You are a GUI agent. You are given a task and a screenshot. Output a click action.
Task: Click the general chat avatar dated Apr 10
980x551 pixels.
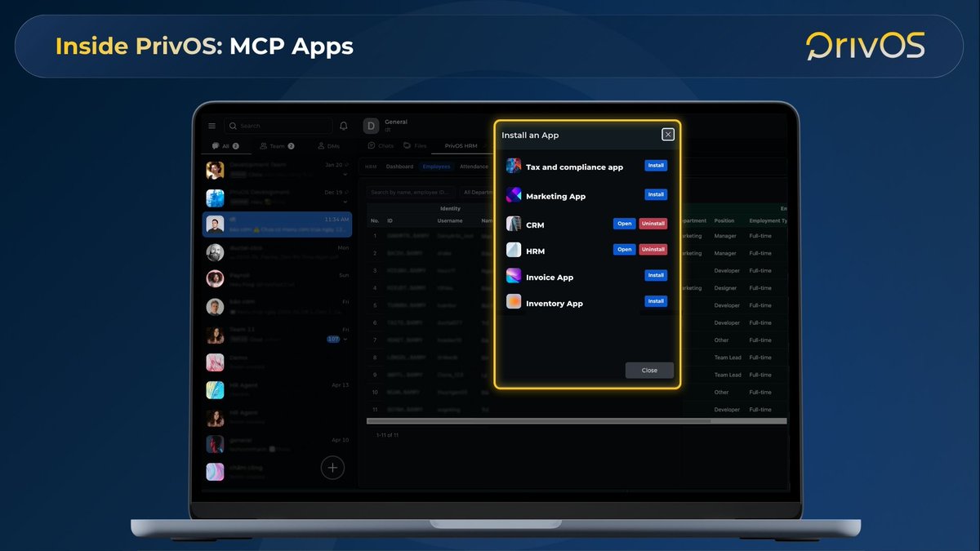pos(215,444)
